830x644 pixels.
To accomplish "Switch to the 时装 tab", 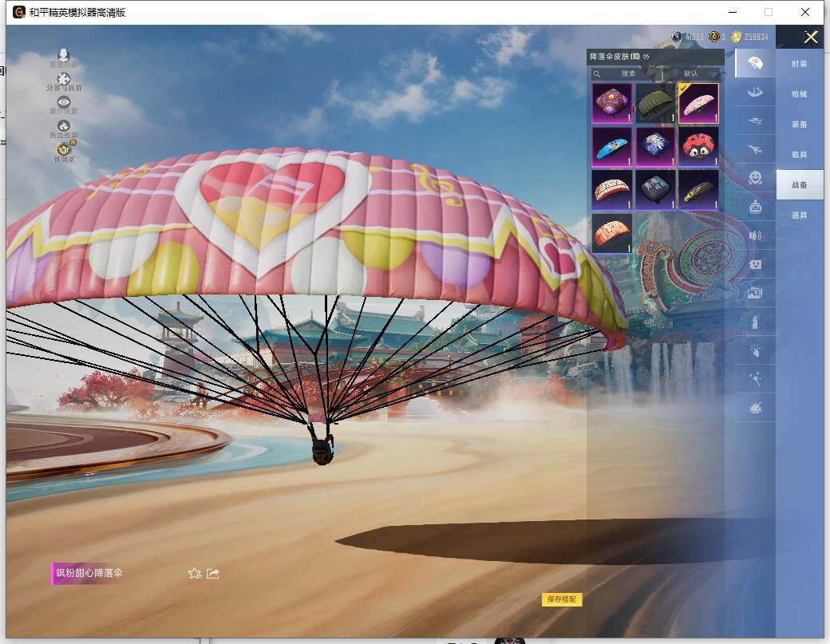I will (x=800, y=64).
